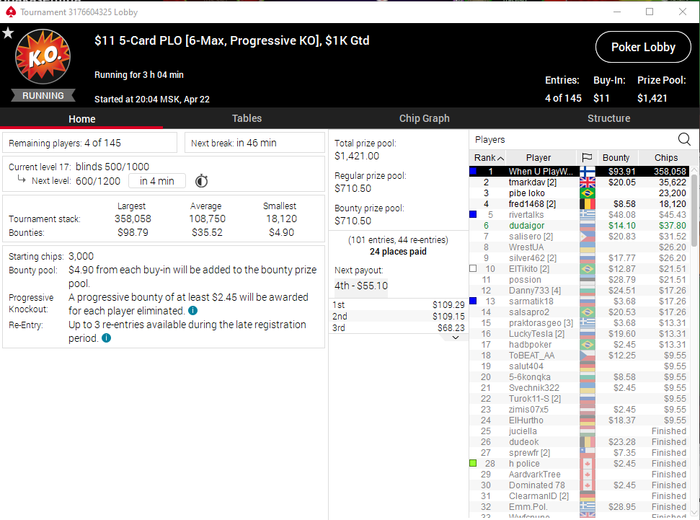
Task: Open the progressive knockout info icon
Action: pyautogui.click(x=193, y=311)
